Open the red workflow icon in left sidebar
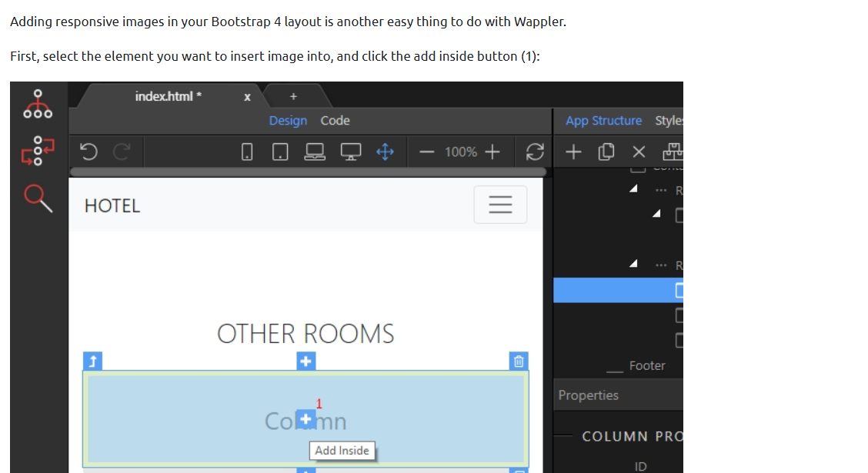868x473 pixels. [38, 152]
